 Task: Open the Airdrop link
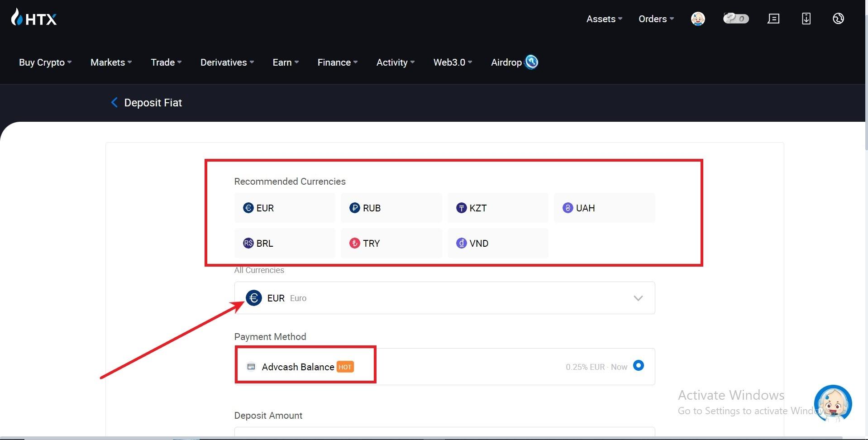click(506, 62)
